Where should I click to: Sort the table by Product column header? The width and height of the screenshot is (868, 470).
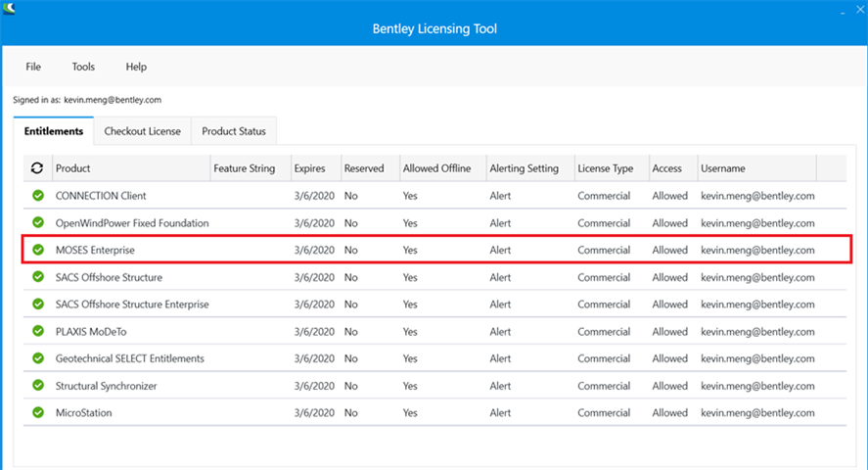click(73, 168)
